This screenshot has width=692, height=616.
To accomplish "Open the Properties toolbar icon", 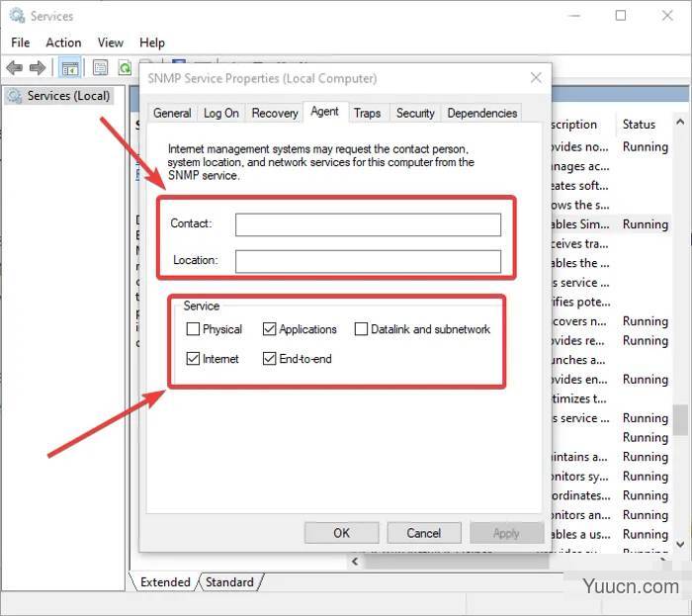I will click(100, 68).
